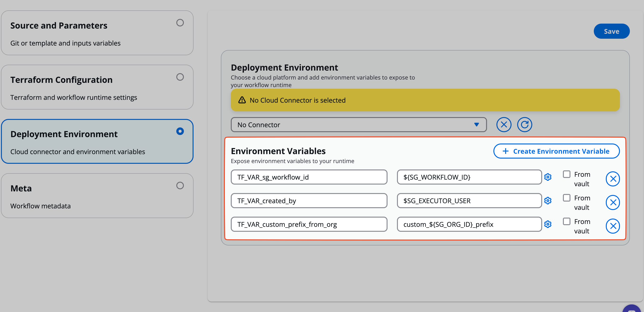Click the No Cloud Connector warning icon

[242, 100]
